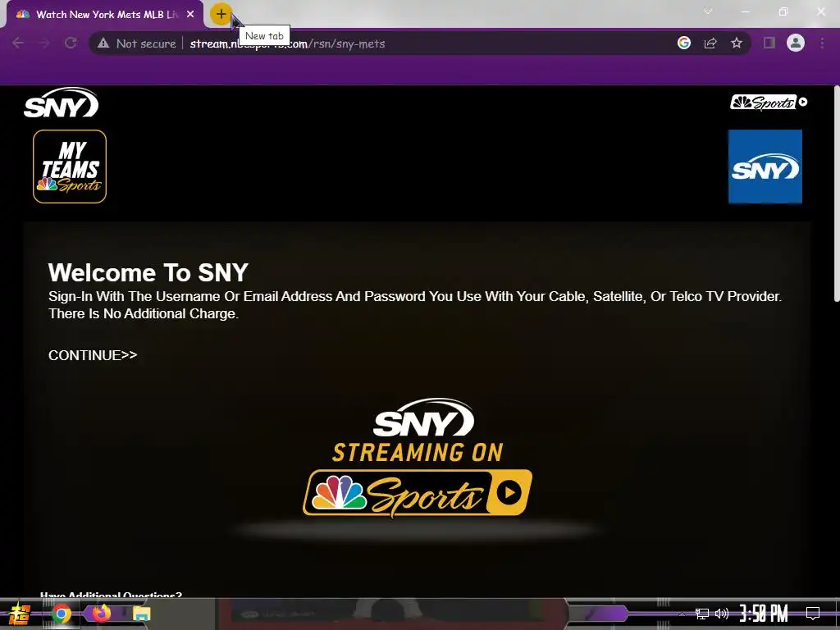Open Chrome from the taskbar
Screen dimensions: 840x630
click(61, 614)
